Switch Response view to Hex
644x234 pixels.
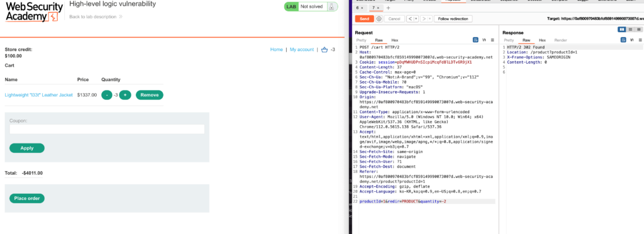pyautogui.click(x=542, y=40)
